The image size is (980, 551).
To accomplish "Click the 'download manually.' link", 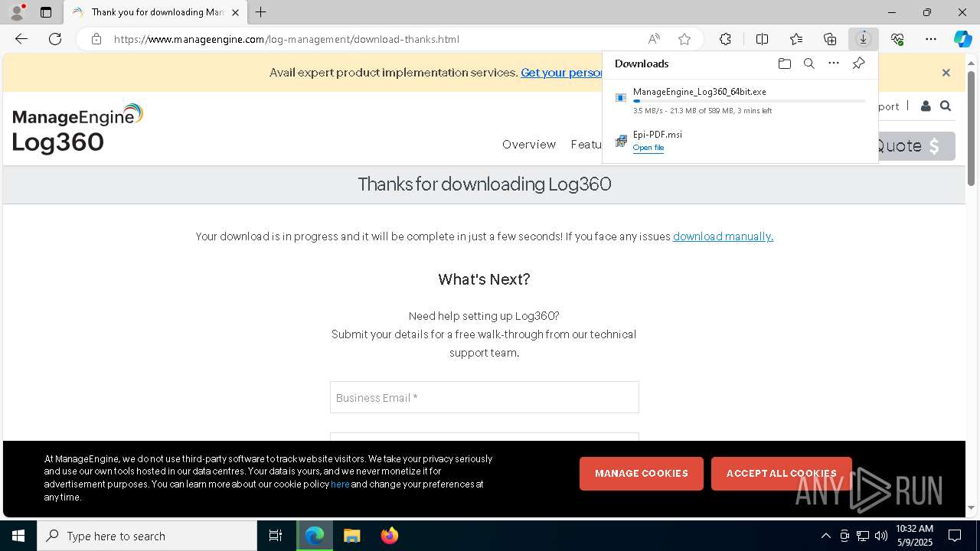I will tap(723, 236).
